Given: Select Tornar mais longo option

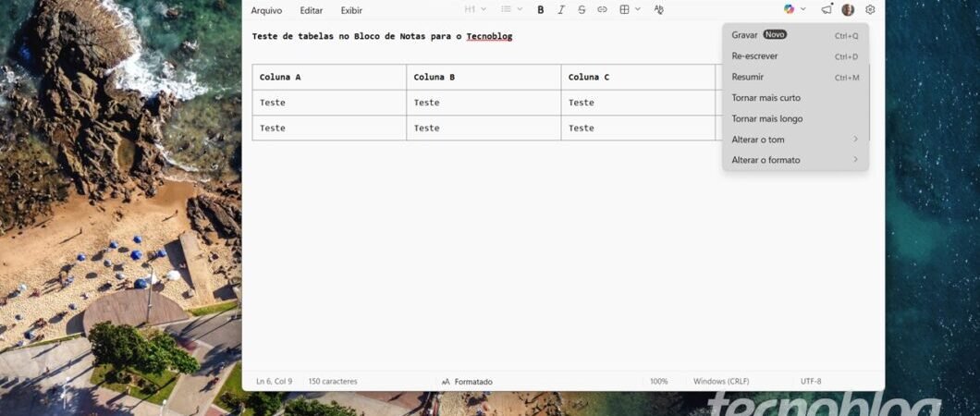Looking at the screenshot, I should coord(795,118).
